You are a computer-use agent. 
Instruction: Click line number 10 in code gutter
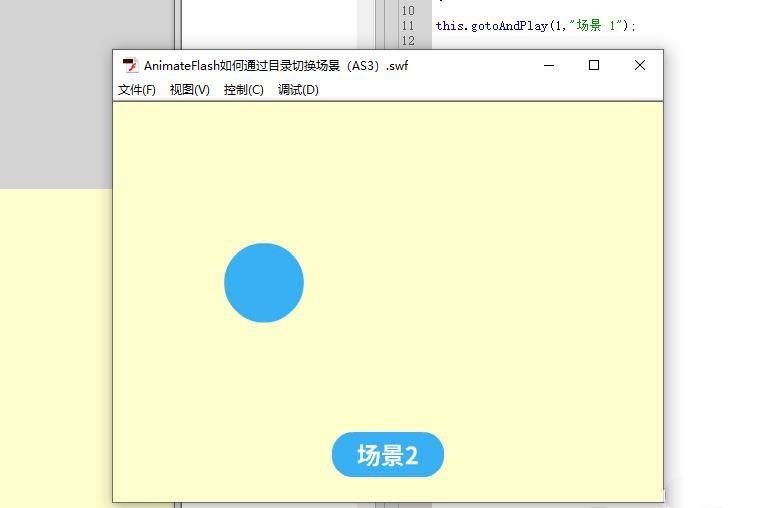coord(408,10)
